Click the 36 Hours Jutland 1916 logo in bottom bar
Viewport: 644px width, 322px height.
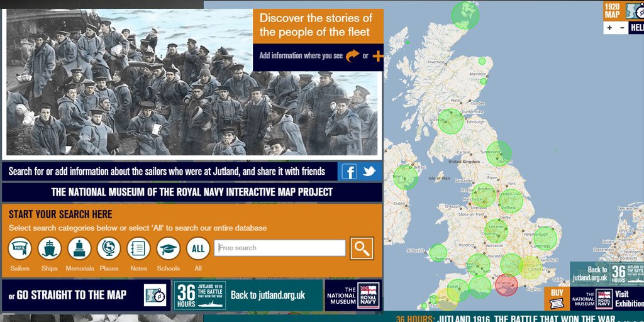click(x=199, y=295)
